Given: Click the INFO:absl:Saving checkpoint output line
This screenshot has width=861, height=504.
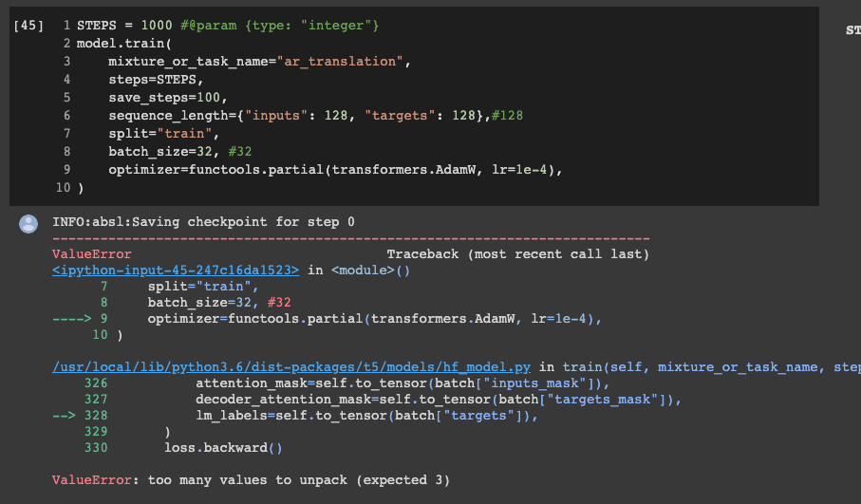Looking at the screenshot, I should click(204, 222).
